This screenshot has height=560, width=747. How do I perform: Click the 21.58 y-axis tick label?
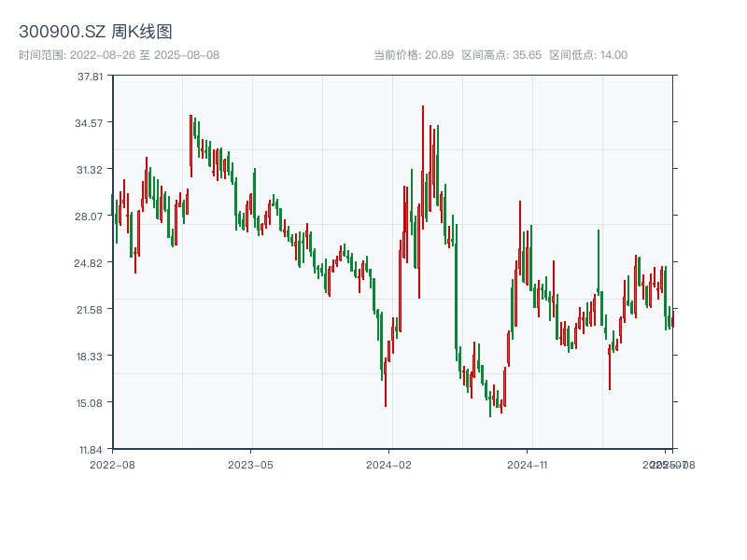coord(91,309)
